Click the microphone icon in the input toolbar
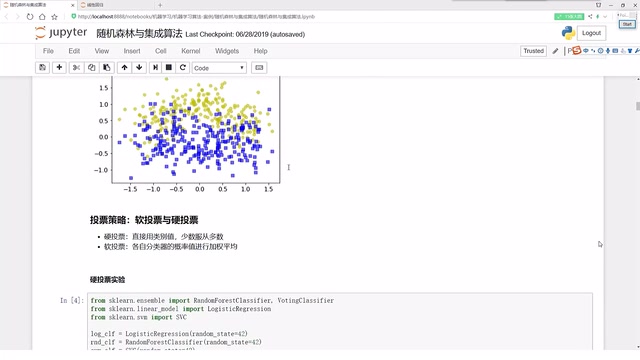The image size is (640, 360). pyautogui.click(x=608, y=51)
